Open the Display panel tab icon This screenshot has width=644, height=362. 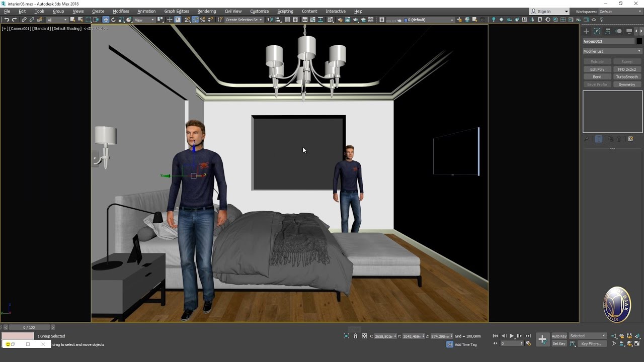point(629,31)
